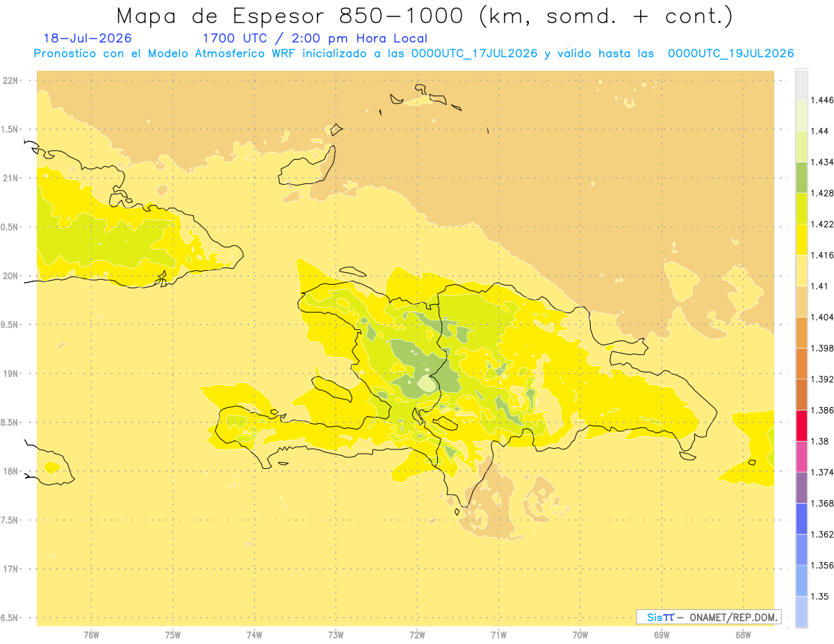
Task: Click the legend value 1.398
Action: (x=821, y=348)
